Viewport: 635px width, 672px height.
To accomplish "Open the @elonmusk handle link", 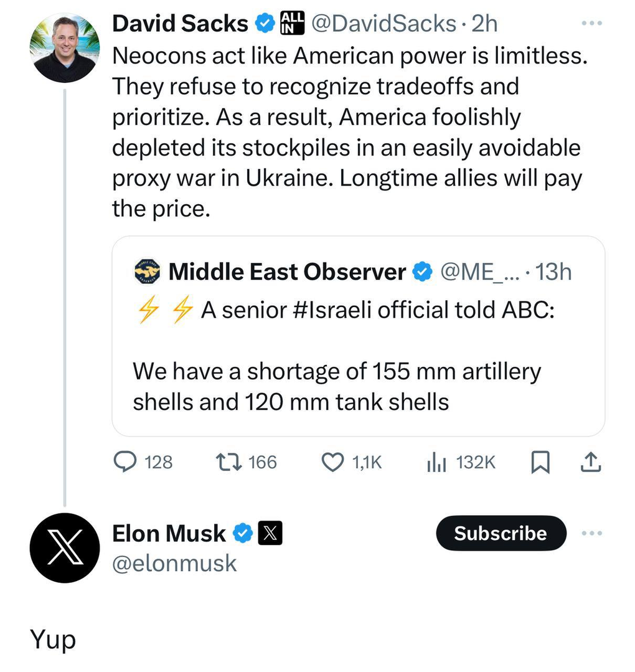I will (x=174, y=563).
